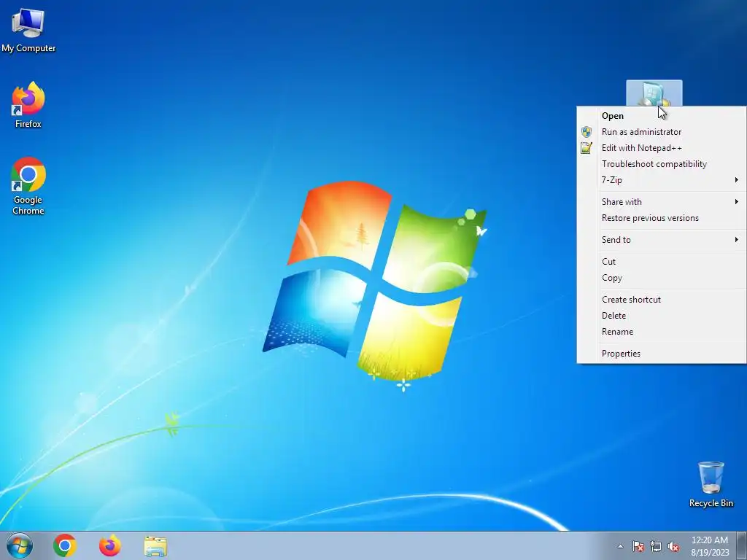747x560 pixels.
Task: Open Properties from the context menu
Action: [x=661, y=354]
